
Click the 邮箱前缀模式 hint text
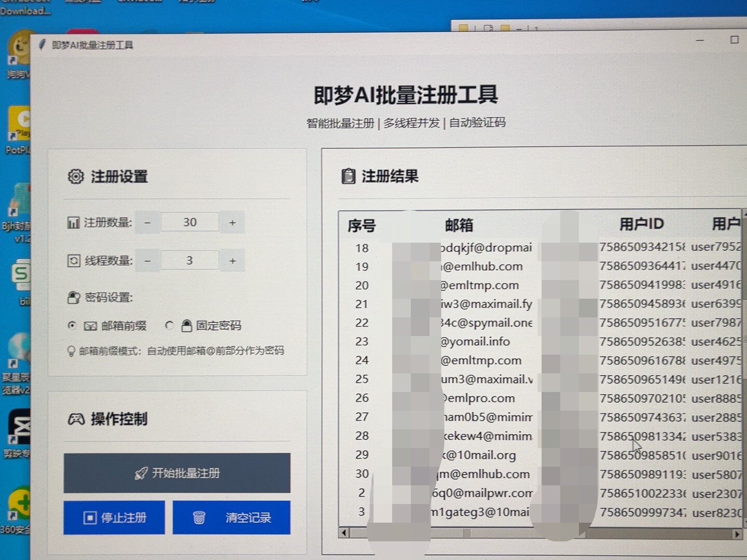pyautogui.click(x=181, y=351)
